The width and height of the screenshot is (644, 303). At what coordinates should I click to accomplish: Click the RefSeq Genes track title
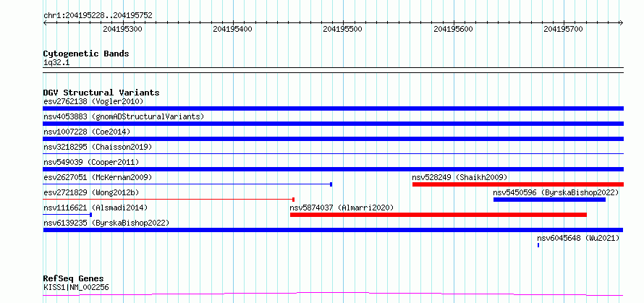(73, 279)
